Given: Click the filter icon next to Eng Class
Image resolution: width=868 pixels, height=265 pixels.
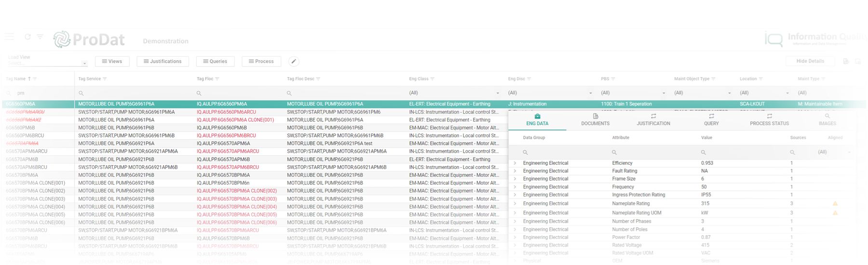Looking at the screenshot, I should (432, 79).
